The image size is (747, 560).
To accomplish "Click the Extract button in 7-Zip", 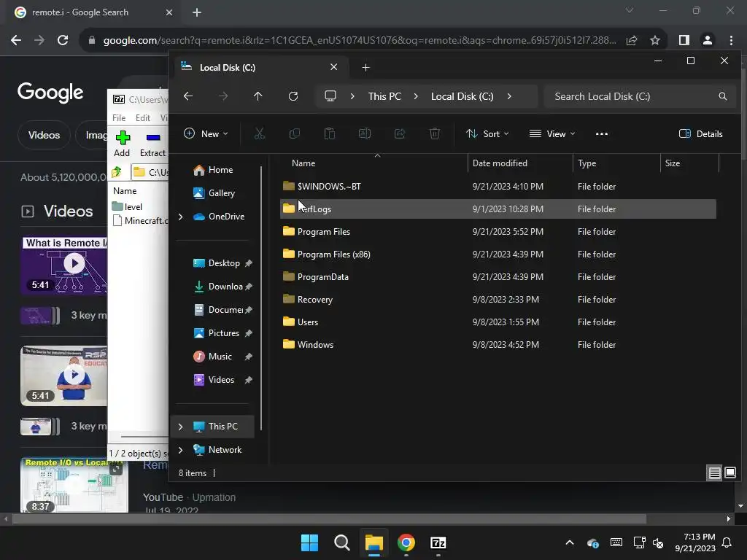I will click(152, 144).
